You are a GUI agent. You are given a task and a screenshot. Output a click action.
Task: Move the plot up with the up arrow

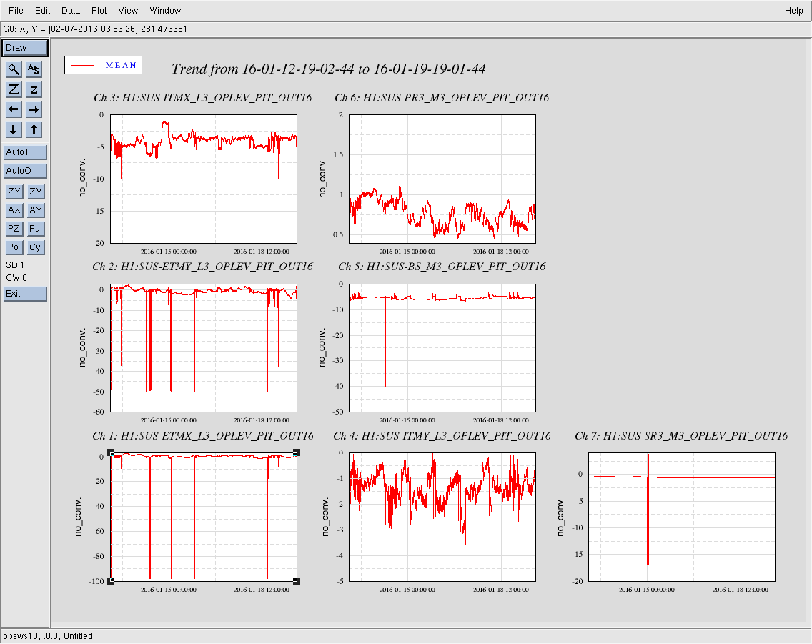(34, 129)
